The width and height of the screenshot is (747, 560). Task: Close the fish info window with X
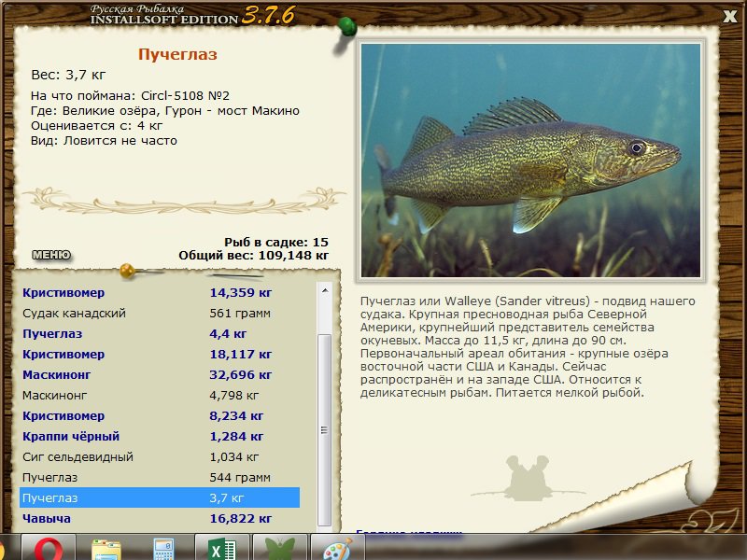730,17
